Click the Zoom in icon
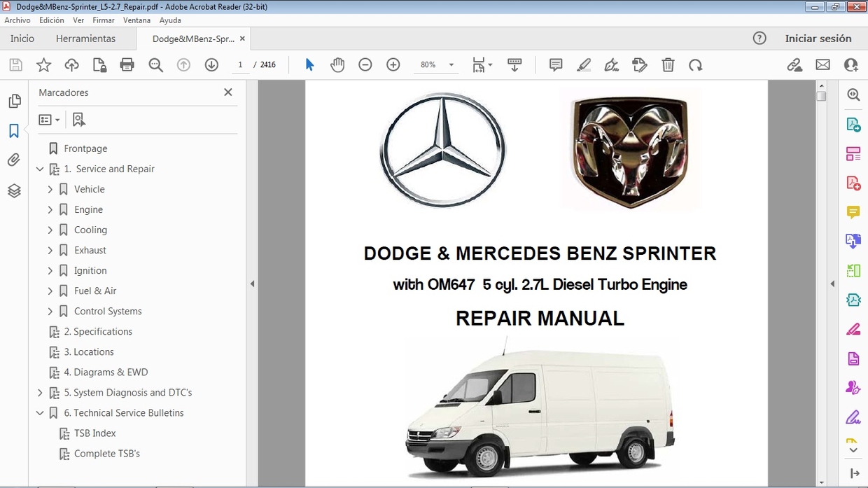 point(393,64)
